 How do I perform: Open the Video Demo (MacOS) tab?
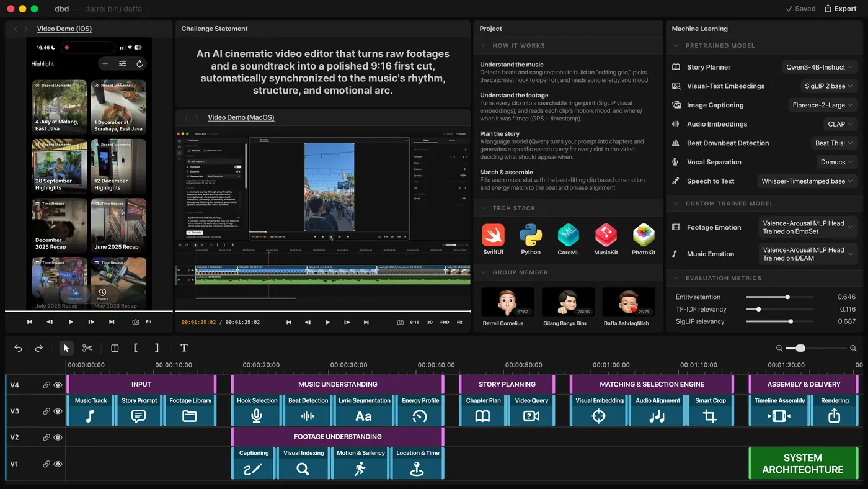pyautogui.click(x=241, y=117)
